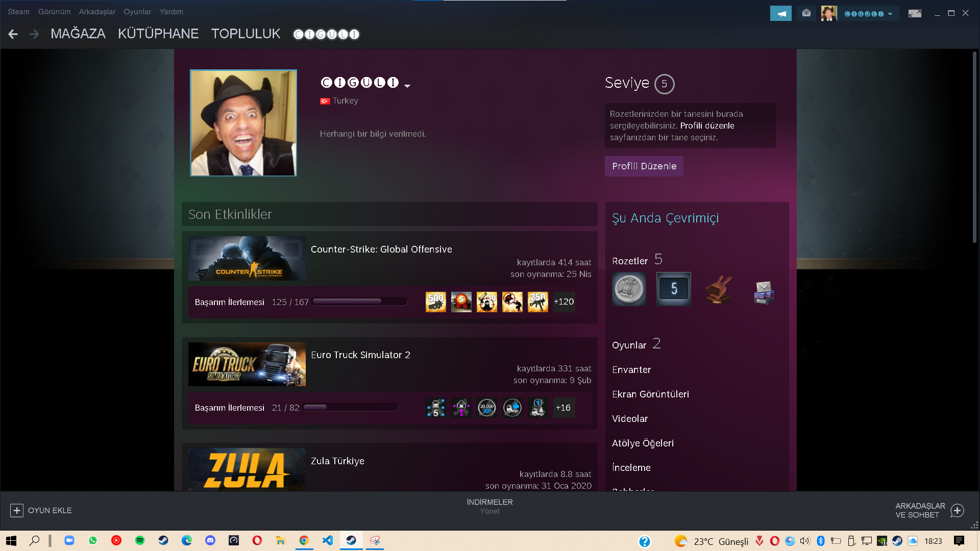980x551 pixels.
Task: Open the 5-year service badge
Action: click(674, 289)
